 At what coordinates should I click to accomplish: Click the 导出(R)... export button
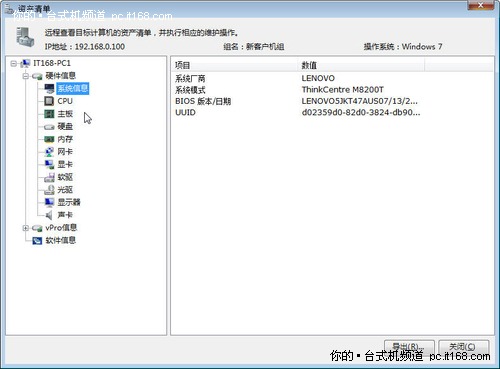click(409, 347)
